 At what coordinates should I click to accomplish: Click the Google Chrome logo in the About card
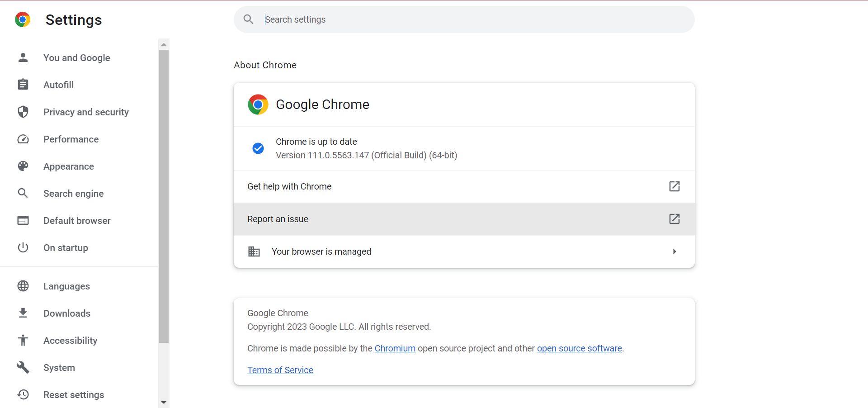258,104
